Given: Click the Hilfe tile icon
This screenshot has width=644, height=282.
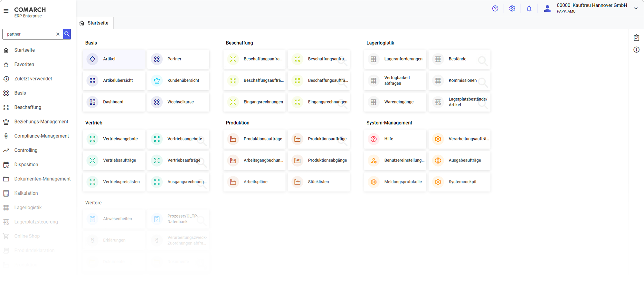Looking at the screenshot, I should [x=374, y=139].
